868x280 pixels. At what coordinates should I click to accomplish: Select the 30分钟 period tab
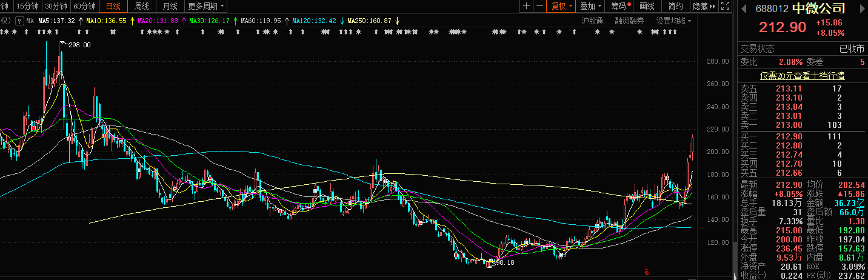coord(56,7)
